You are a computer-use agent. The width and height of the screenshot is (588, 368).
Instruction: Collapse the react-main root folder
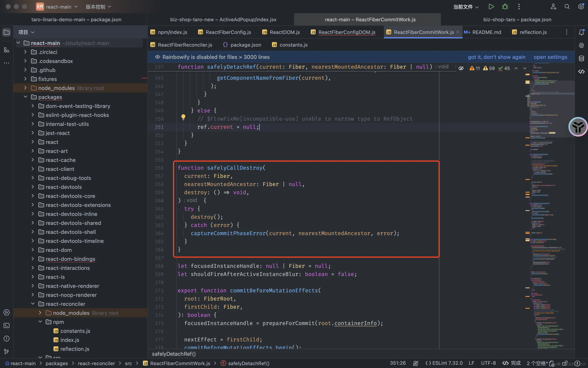point(18,43)
